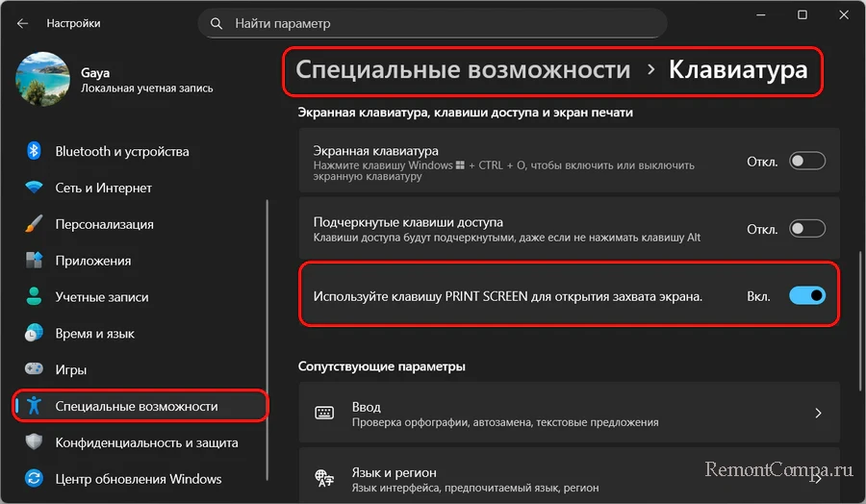Click the Сеть и Интернет Wi-Fi icon
Screen dimensions: 866x504
click(x=34, y=188)
